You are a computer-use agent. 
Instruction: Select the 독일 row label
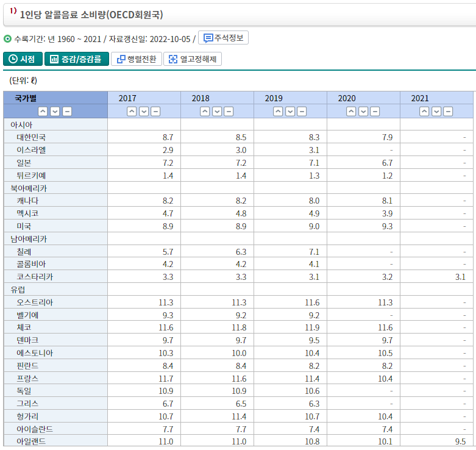24,391
